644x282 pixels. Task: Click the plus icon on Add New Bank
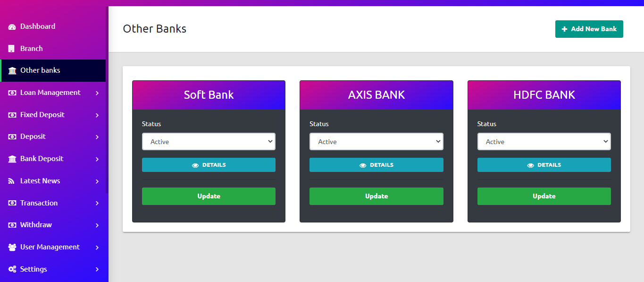click(x=564, y=29)
